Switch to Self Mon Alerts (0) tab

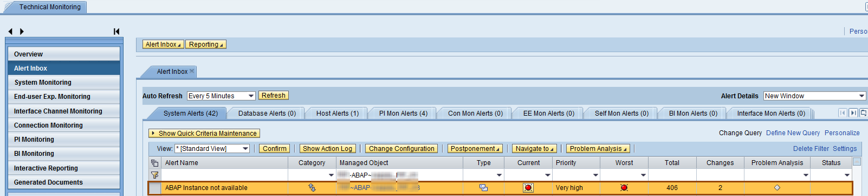click(621, 113)
